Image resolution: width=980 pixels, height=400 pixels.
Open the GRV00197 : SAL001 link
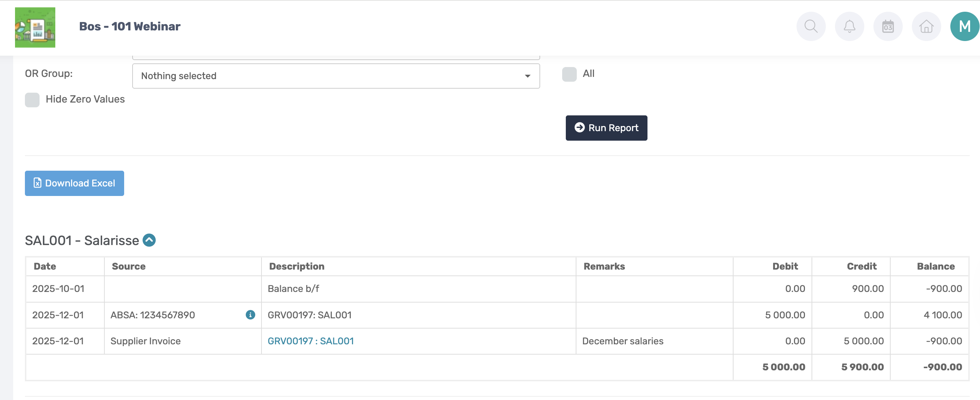311,341
